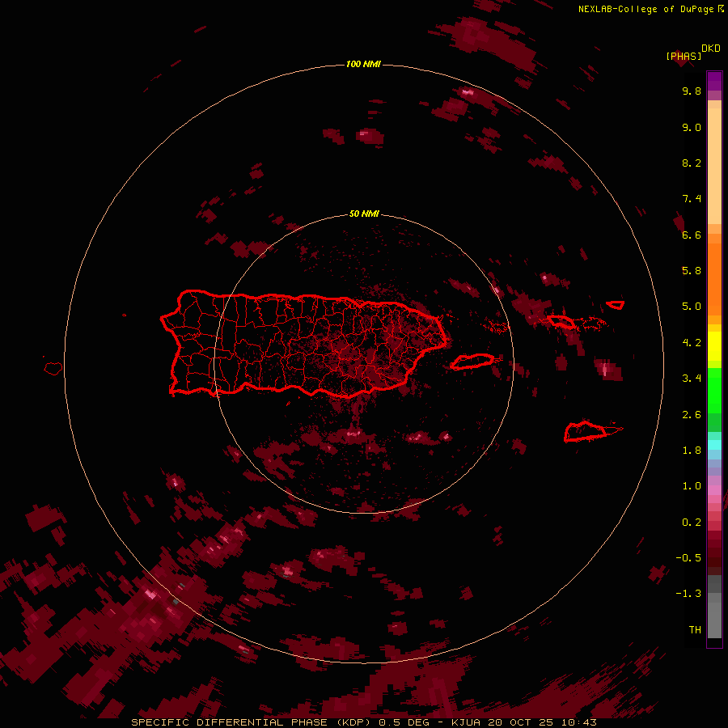This screenshot has height=728, width=728.
Task: Click the 0.2 scale value
Action: click(692, 523)
